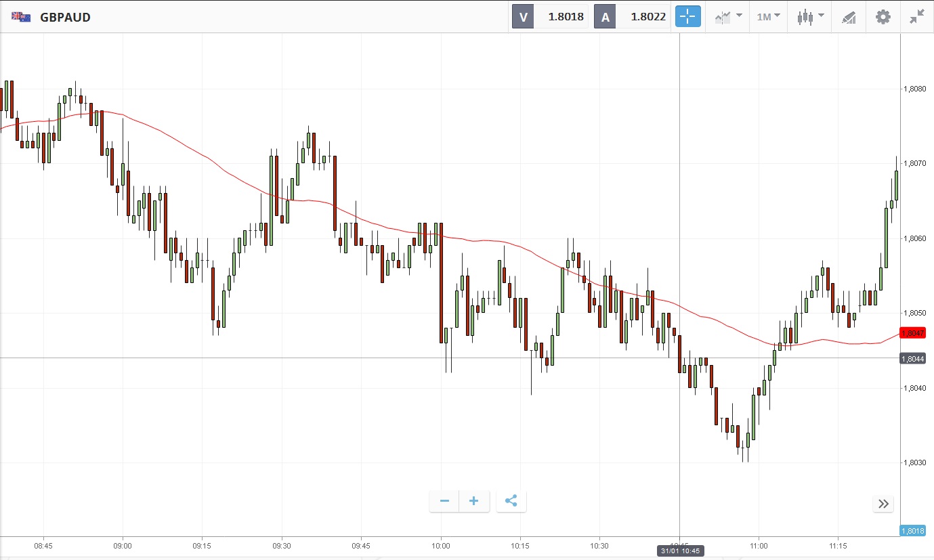Open chart settings gear
The image size is (934, 560).
[883, 17]
